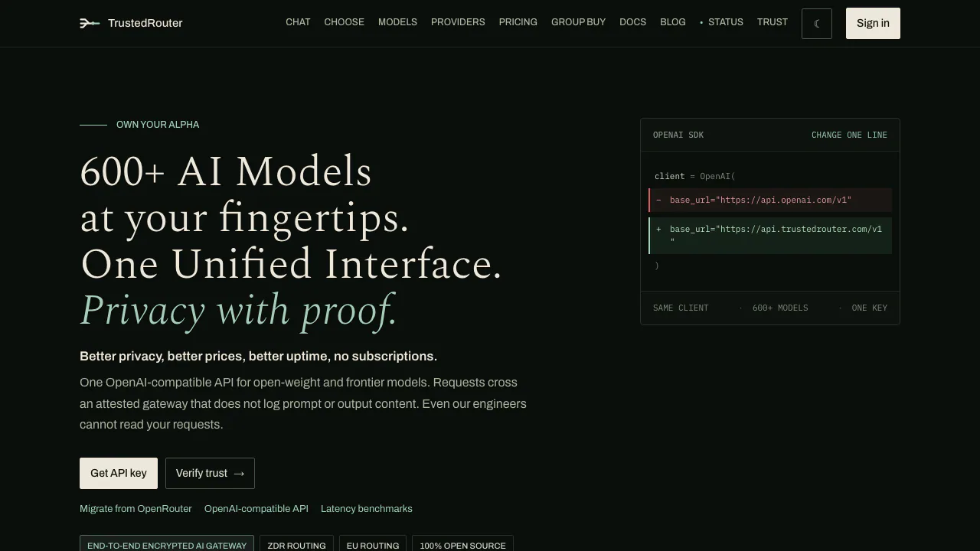Select the 100% OPEN SOURCE badge
This screenshot has width=980, height=551.
tap(462, 545)
